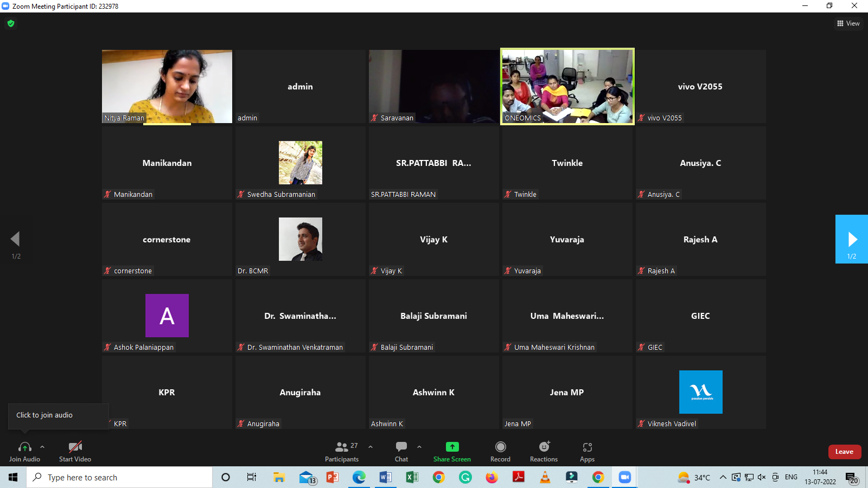The width and height of the screenshot is (868, 488).
Task: Expand the caret next to Chat
Action: (x=419, y=447)
